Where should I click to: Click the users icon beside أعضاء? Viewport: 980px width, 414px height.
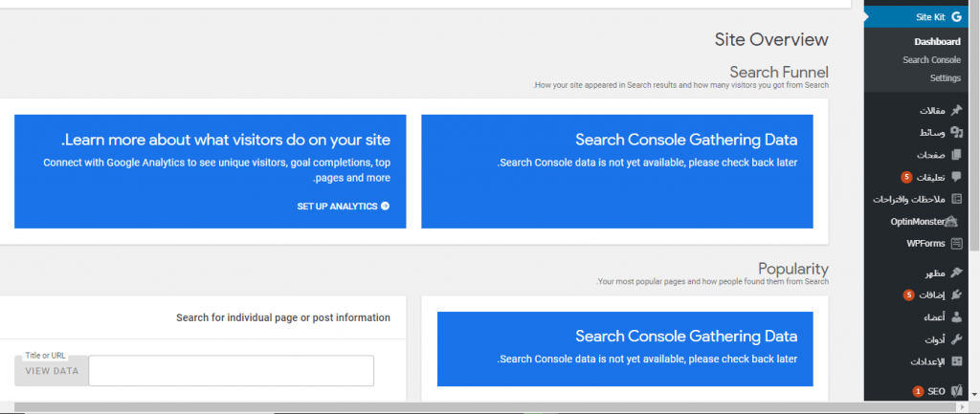956,317
